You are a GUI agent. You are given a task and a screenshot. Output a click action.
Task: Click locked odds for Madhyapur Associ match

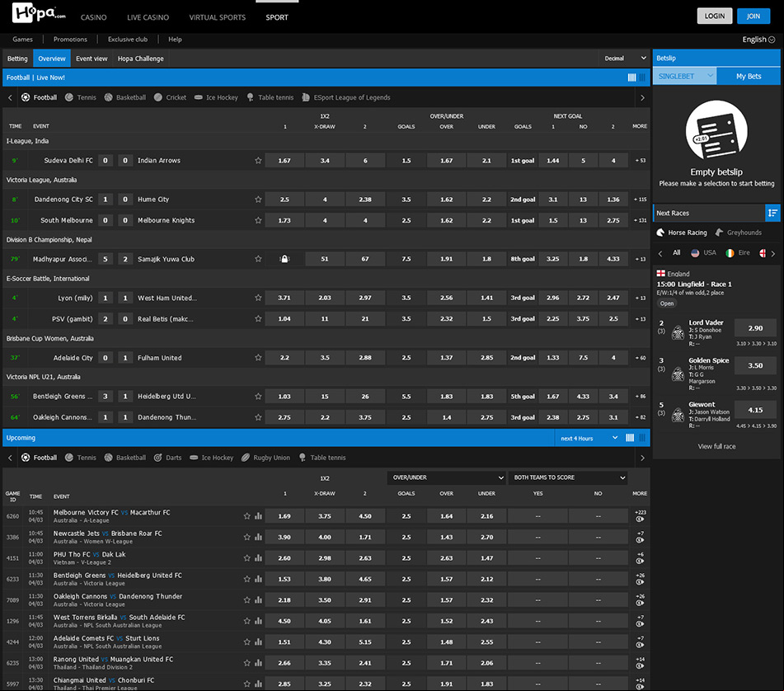284,259
